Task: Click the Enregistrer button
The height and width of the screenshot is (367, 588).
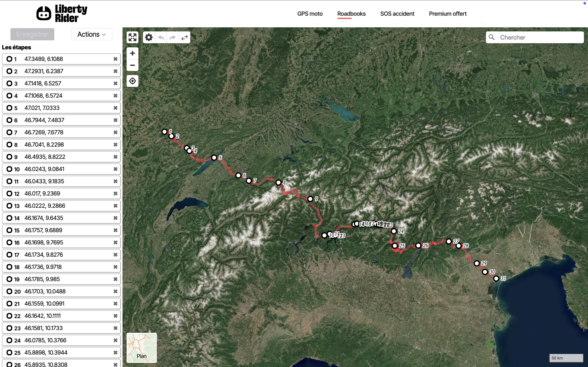Action: point(32,34)
